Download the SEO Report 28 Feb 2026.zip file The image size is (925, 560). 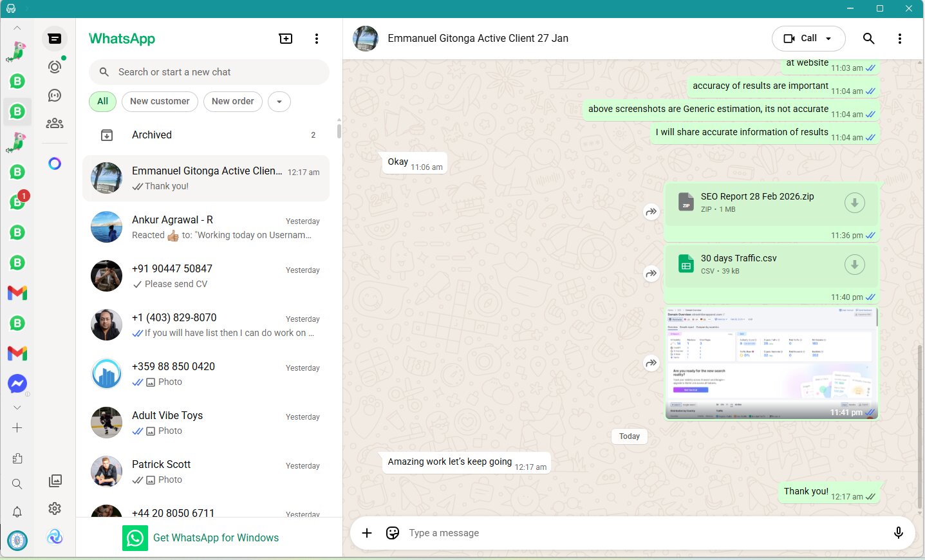point(854,203)
